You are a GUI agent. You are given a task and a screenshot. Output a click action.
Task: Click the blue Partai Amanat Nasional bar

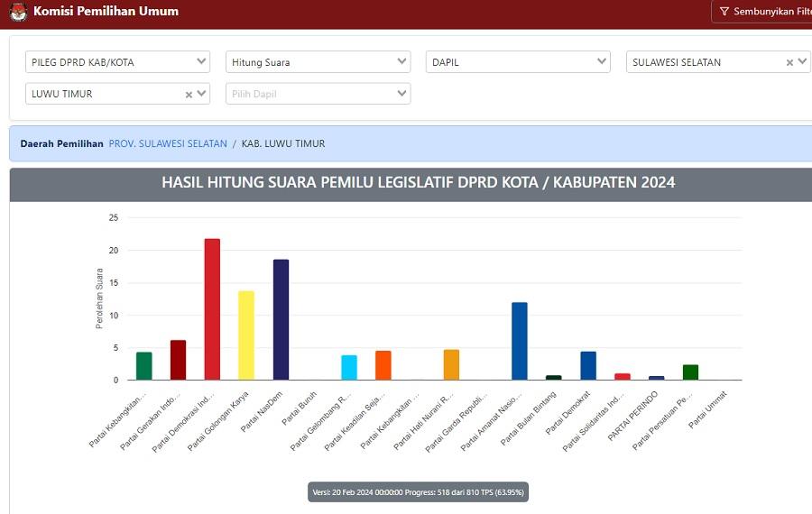[519, 341]
